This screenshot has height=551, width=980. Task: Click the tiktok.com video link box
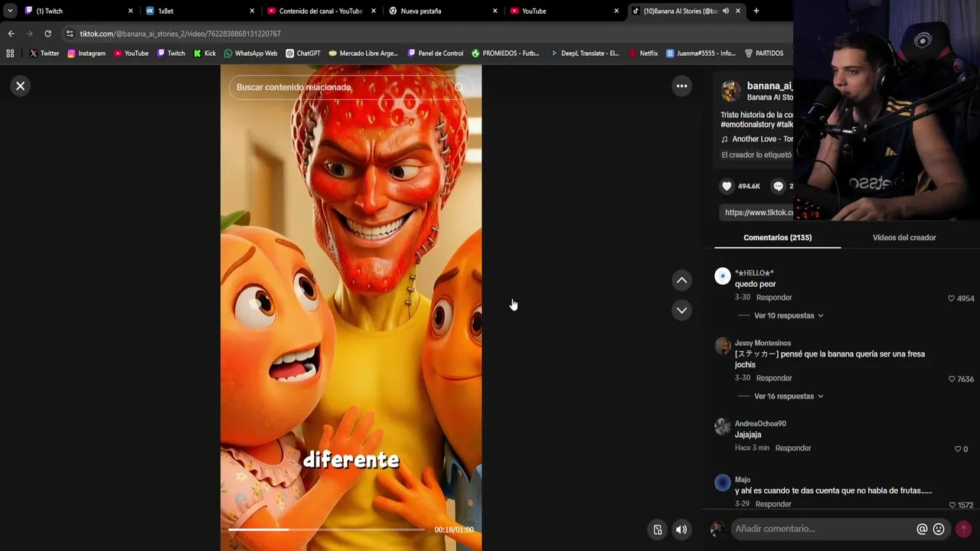click(x=758, y=212)
